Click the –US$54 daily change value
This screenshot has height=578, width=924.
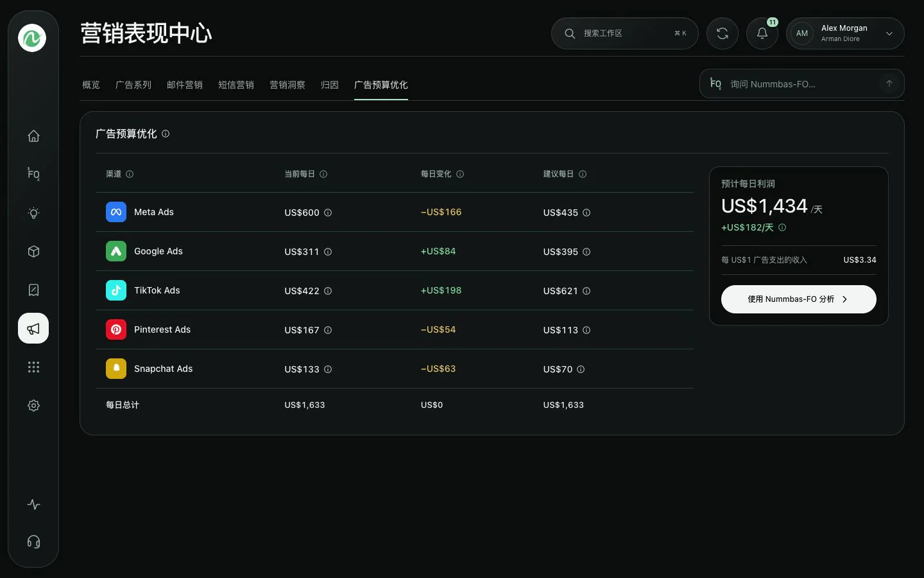click(x=438, y=329)
